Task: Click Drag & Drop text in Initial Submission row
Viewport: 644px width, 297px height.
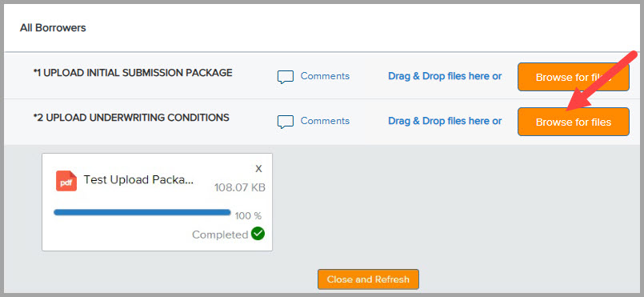Action: coord(445,76)
